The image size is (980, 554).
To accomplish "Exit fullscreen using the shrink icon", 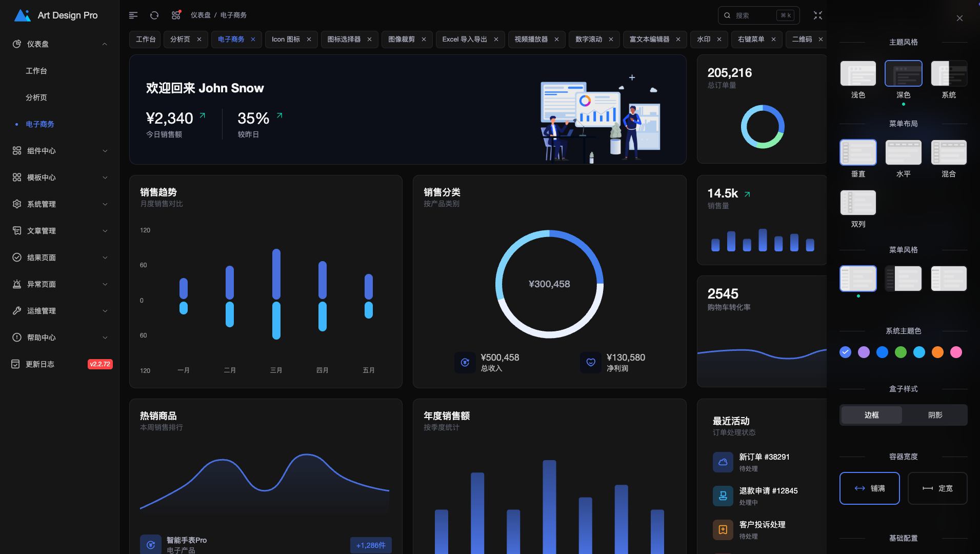I will point(818,15).
